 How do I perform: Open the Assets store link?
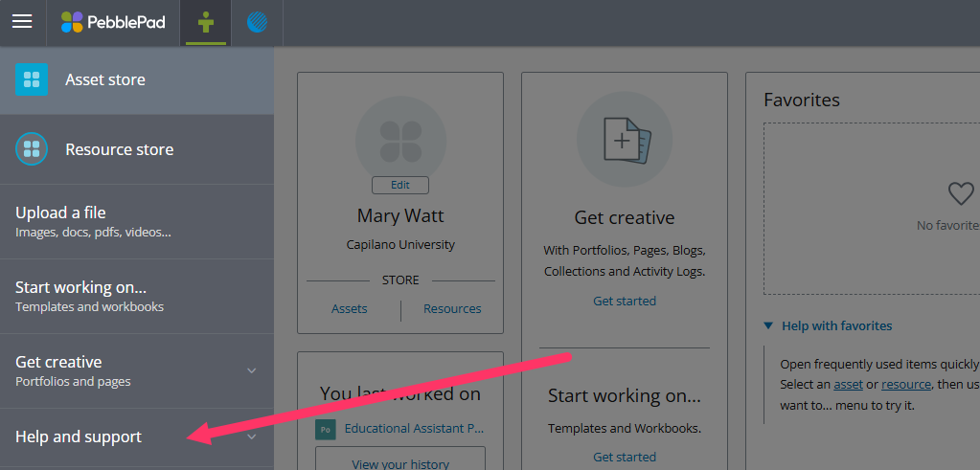coord(350,308)
